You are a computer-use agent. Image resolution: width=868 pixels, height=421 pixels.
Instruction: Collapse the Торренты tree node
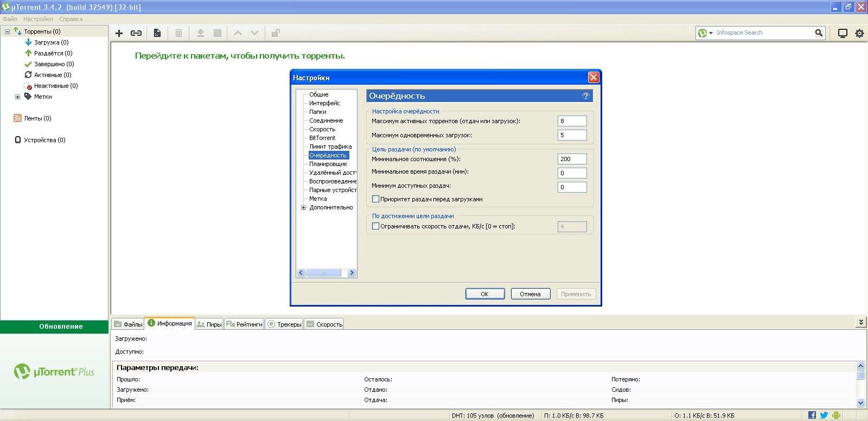[8, 31]
